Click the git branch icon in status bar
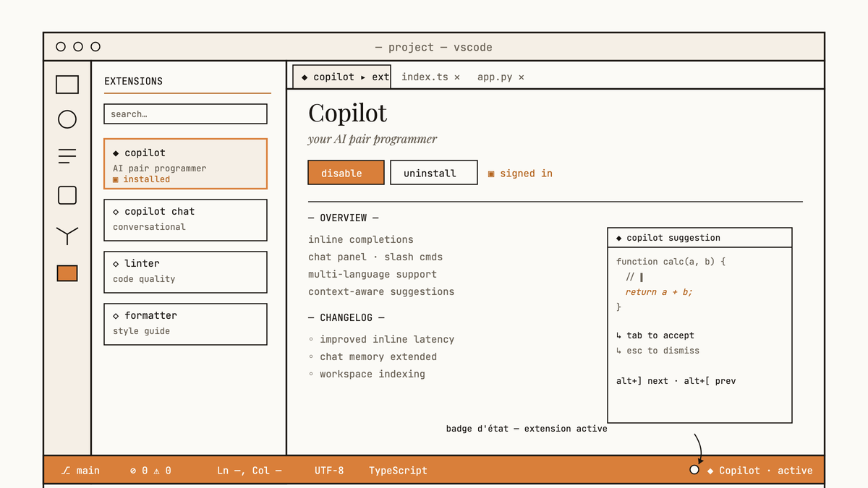 point(66,471)
